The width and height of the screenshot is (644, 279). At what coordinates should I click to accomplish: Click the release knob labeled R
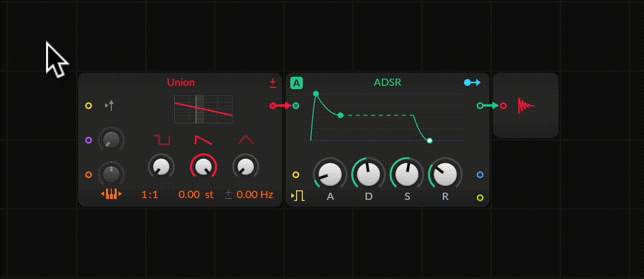click(x=445, y=174)
